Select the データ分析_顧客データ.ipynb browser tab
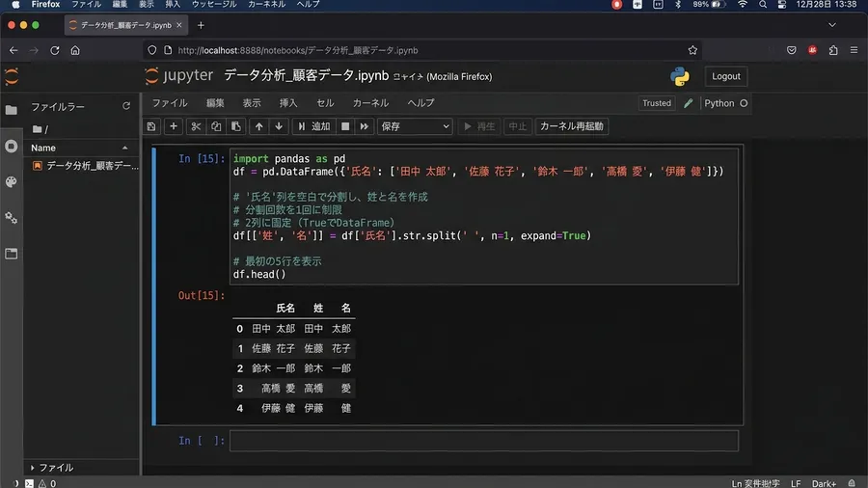 [x=126, y=25]
